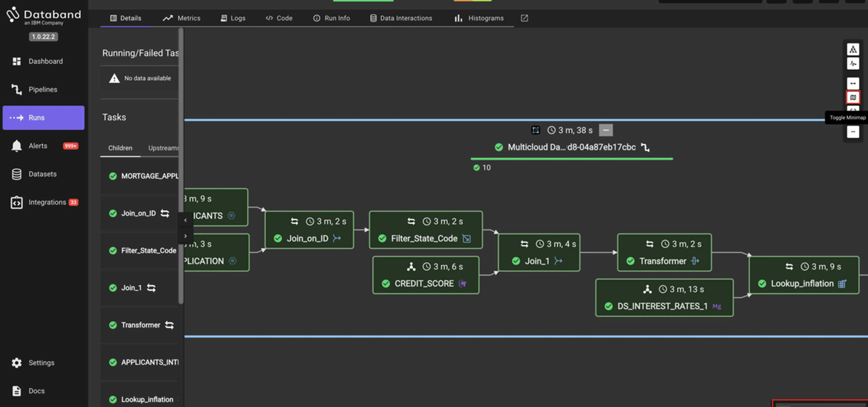Image resolution: width=868 pixels, height=407 pixels.
Task: Click the green Multicloud run progress bar
Action: click(x=571, y=159)
